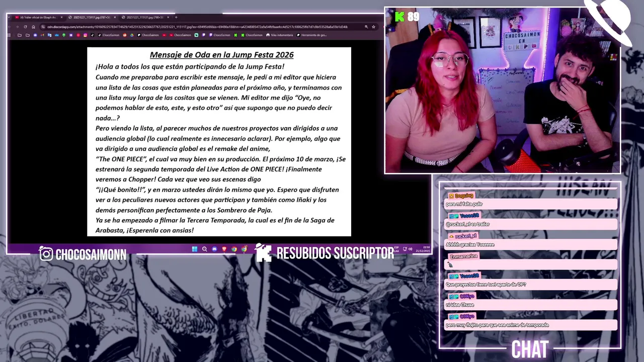Open the volume speaker icon in tray
This screenshot has height=362, width=644.
click(410, 249)
